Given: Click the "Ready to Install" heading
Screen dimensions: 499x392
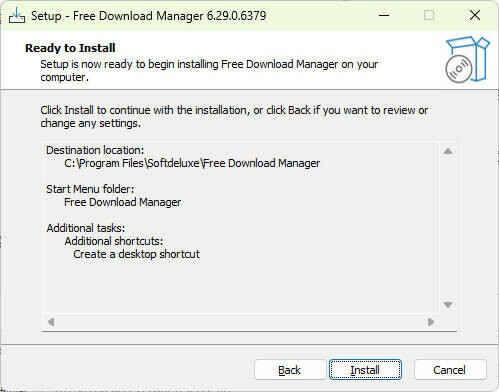Looking at the screenshot, I should tap(70, 48).
